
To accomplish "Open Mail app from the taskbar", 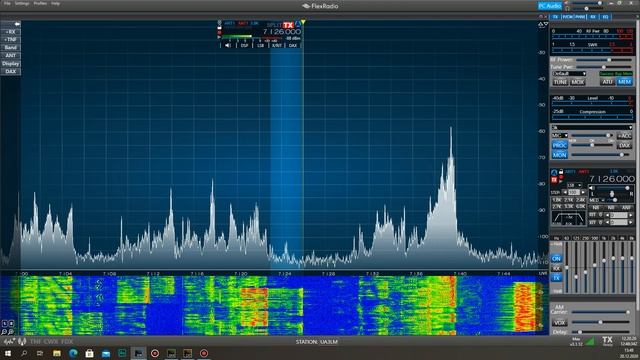I will tap(106, 353).
